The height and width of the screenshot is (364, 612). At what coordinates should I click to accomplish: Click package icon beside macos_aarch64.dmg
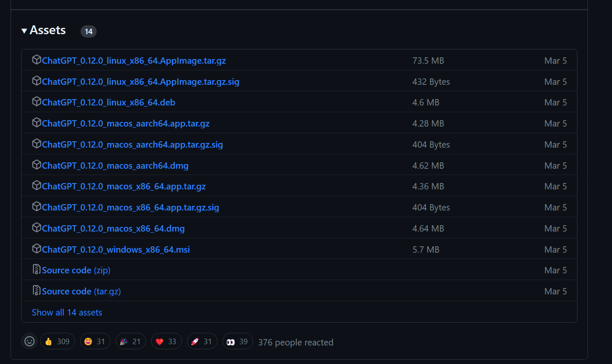(37, 164)
